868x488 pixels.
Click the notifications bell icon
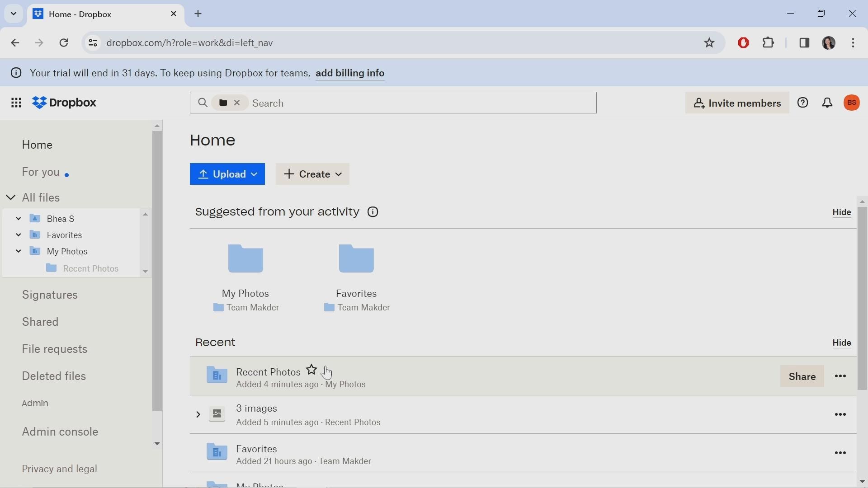click(x=827, y=103)
